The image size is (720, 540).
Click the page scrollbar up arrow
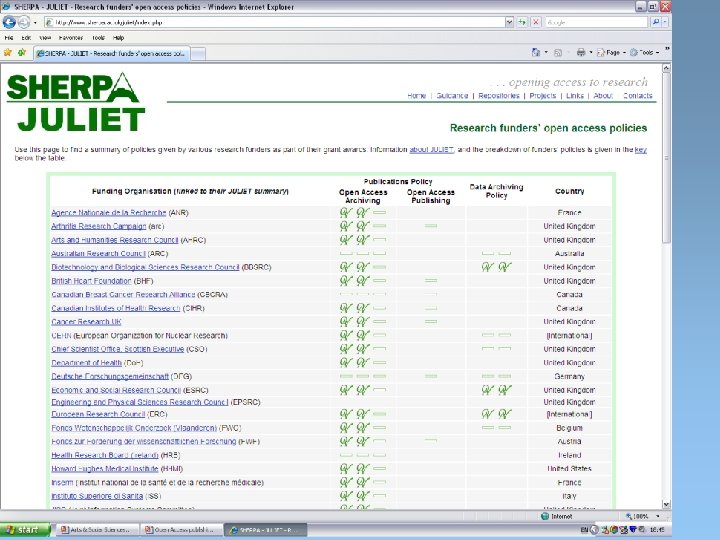click(x=666, y=68)
